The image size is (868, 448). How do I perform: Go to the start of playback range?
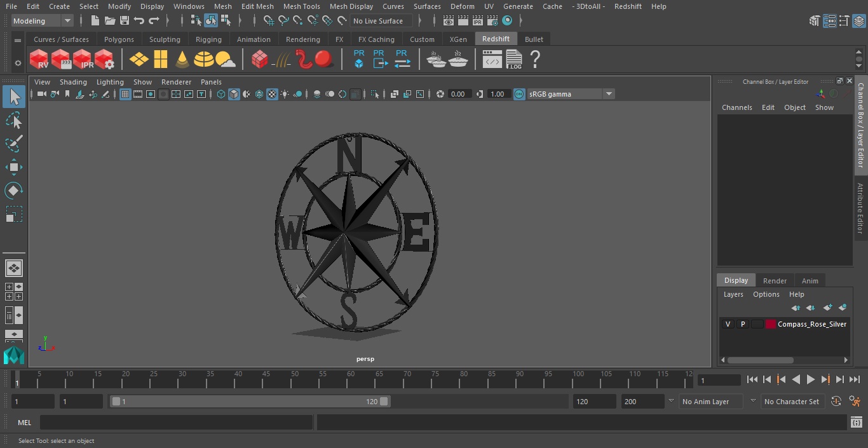(x=752, y=379)
